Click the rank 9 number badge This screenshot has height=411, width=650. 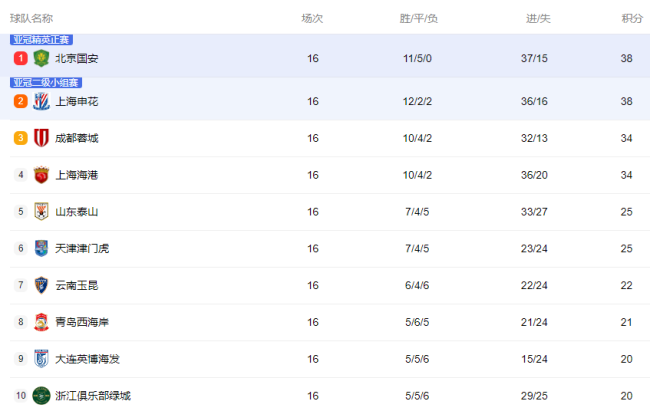coord(21,359)
